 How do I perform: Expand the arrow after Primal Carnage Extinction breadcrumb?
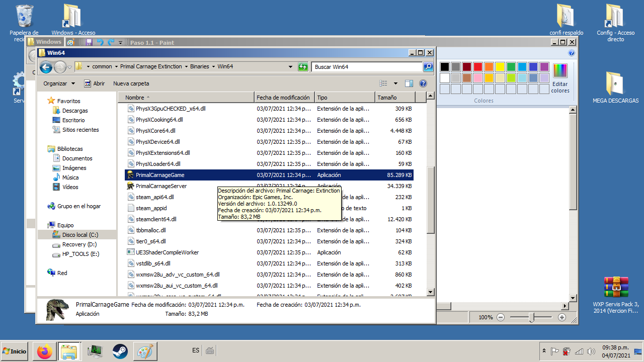tap(186, 66)
